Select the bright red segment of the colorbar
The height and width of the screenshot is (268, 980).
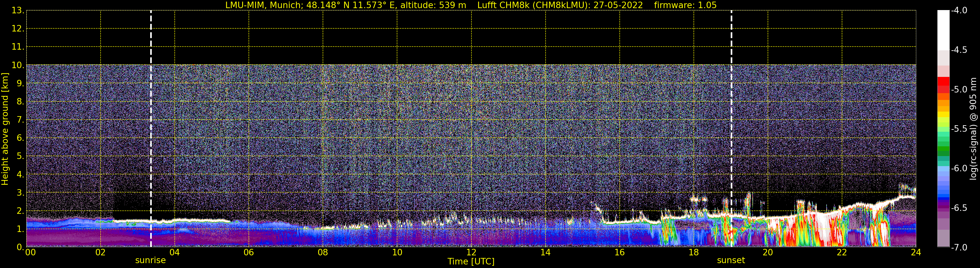943,81
